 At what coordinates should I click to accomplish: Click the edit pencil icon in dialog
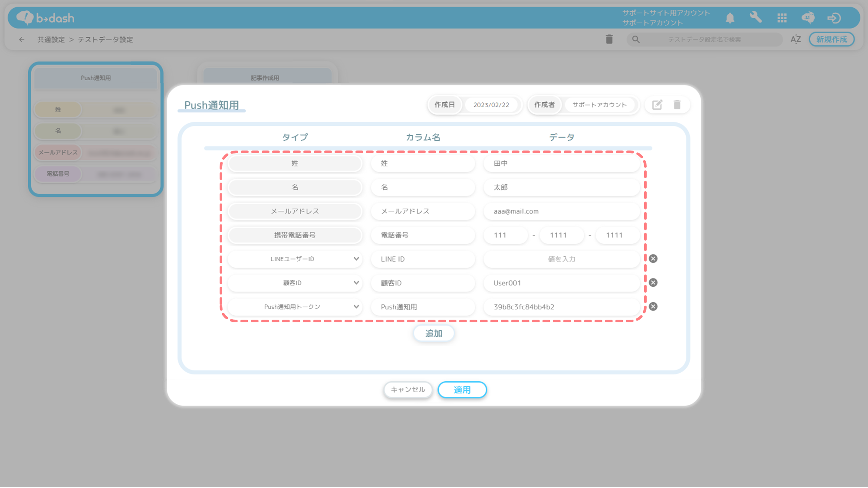point(657,105)
